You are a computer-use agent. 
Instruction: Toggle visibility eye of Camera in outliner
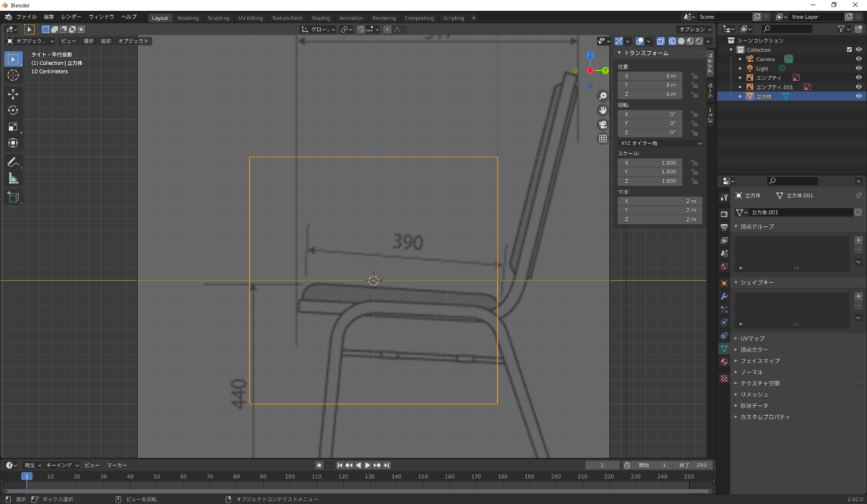pyautogui.click(x=858, y=59)
